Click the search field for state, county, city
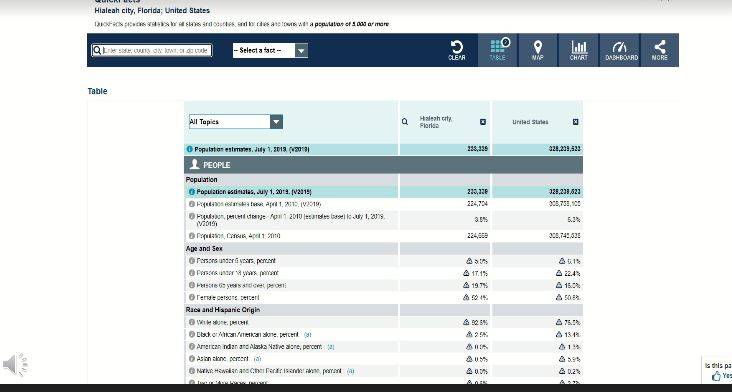732x392 pixels. 152,50
